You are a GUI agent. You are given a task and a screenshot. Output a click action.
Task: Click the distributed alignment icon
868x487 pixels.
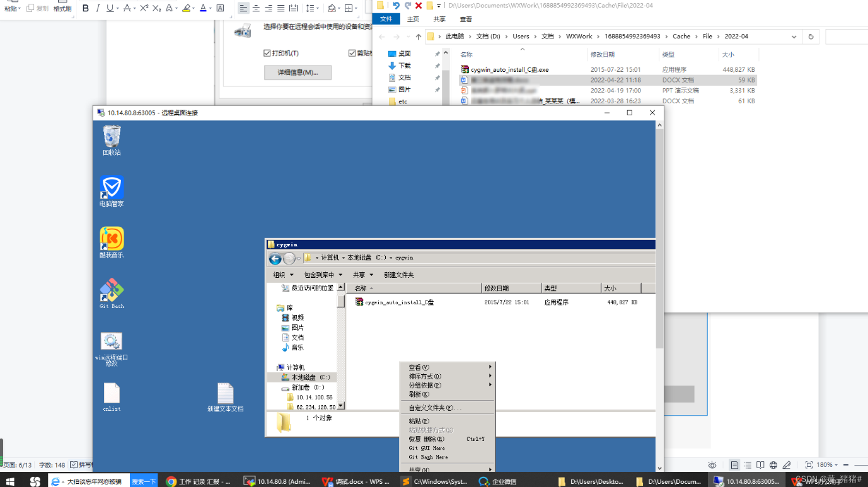coord(293,8)
